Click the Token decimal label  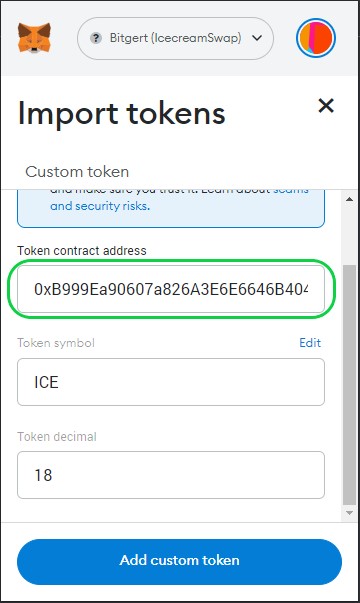pyautogui.click(x=57, y=436)
